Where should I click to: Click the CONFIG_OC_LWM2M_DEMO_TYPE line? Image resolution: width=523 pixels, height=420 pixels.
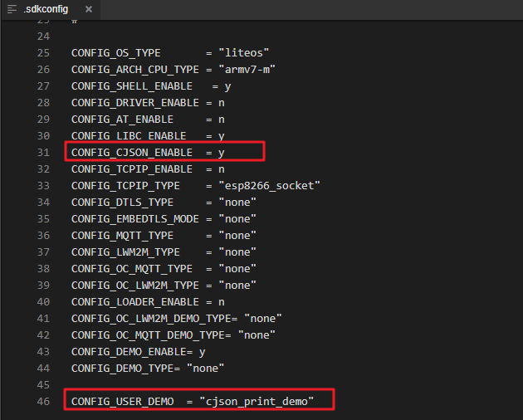pos(177,318)
